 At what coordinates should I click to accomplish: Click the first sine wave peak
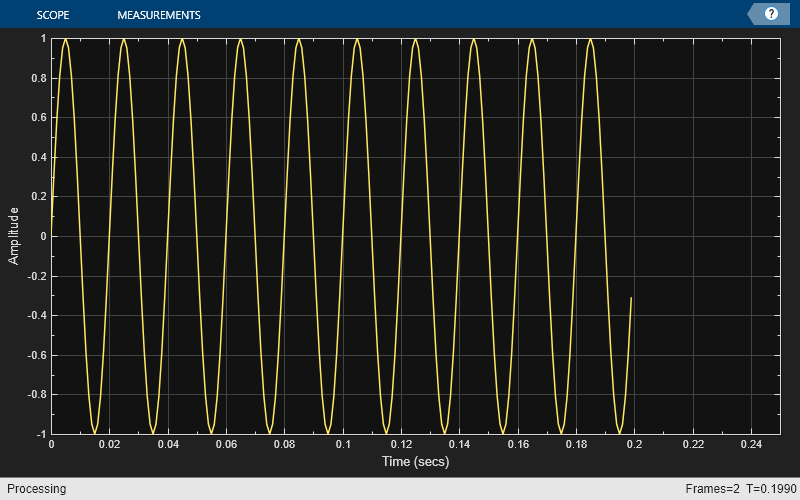click(x=65, y=40)
